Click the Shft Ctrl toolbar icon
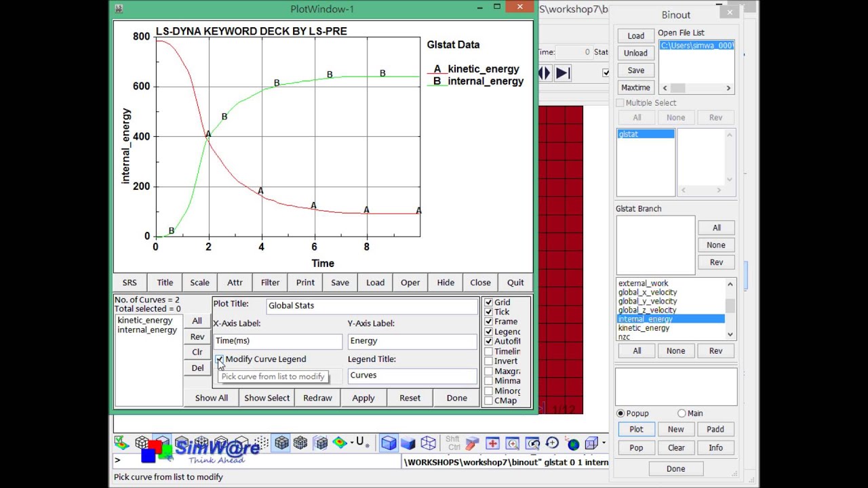Screen dimensions: 868x488 click(452, 443)
